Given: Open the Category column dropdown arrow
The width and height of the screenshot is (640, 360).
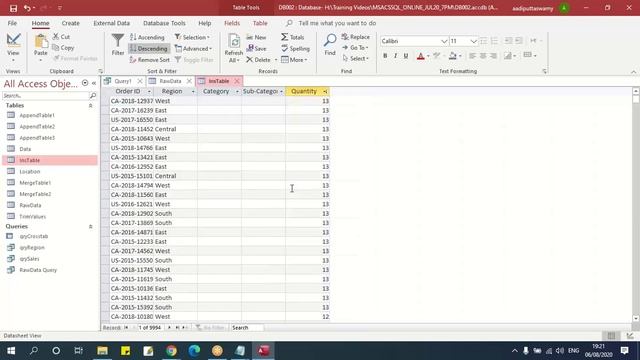Looking at the screenshot, I should pos(237,91).
